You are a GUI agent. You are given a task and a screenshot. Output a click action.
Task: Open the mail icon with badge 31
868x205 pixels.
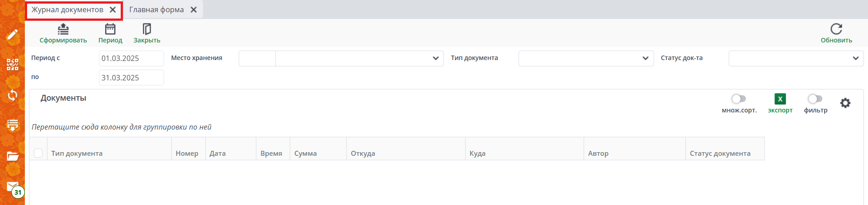coord(13,186)
